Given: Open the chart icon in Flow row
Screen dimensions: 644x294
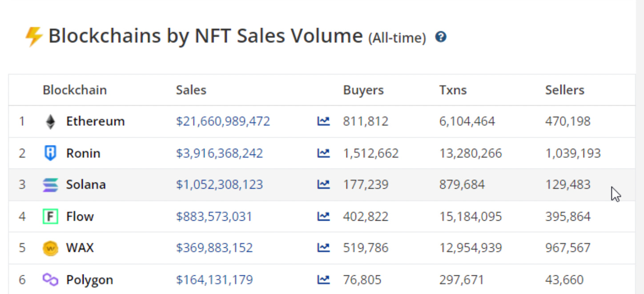Looking at the screenshot, I should coord(323,216).
